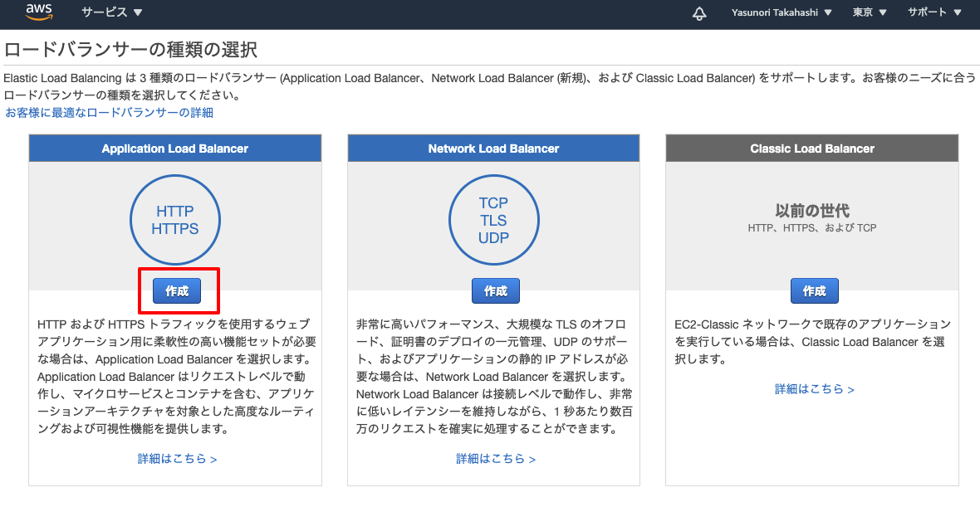This screenshot has width=980, height=507.
Task: Click the HTTP、HTTPS、および TCP subtitle
Action: tap(812, 228)
